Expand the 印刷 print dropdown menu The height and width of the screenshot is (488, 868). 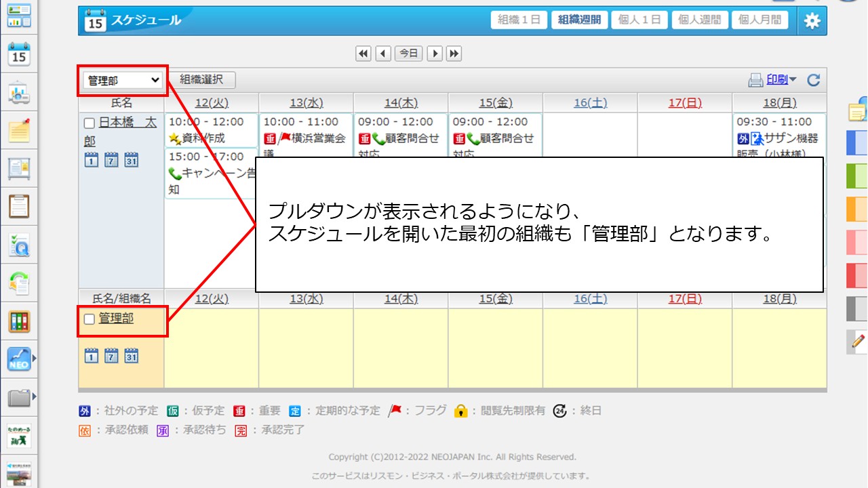coord(793,81)
